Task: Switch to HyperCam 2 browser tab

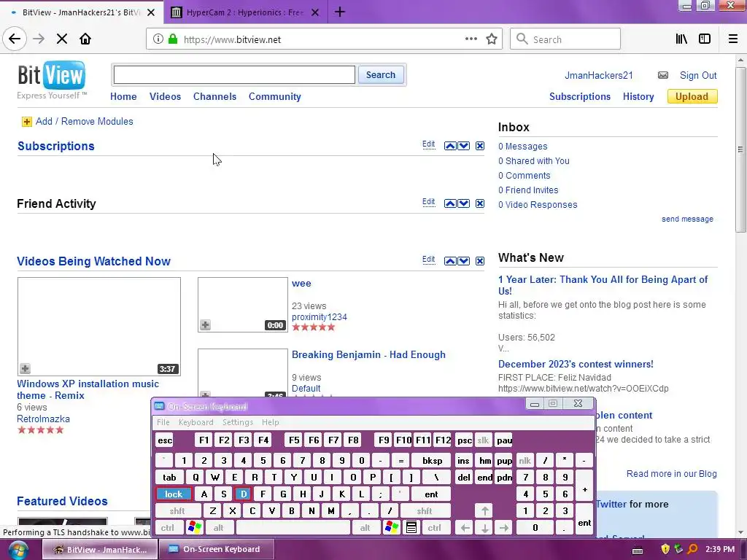Action: [x=244, y=12]
